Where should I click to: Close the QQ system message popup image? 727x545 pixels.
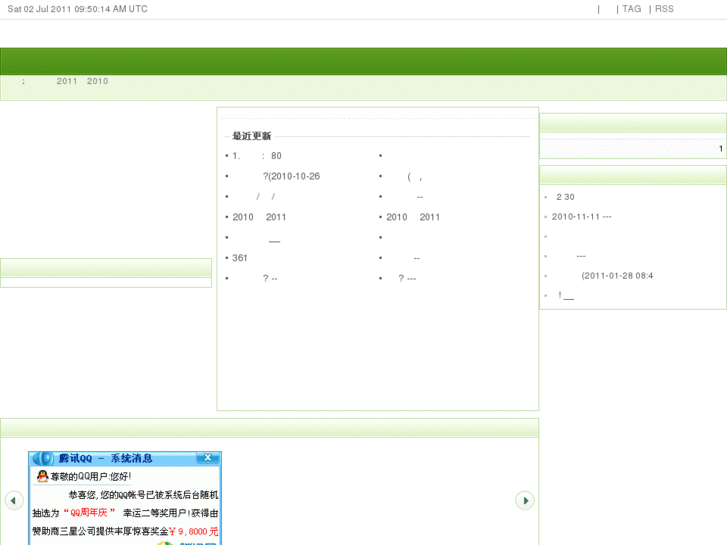[208, 458]
